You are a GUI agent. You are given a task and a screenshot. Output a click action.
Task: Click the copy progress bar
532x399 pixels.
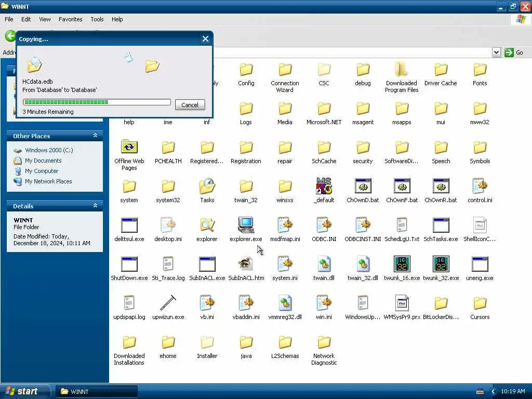97,102
